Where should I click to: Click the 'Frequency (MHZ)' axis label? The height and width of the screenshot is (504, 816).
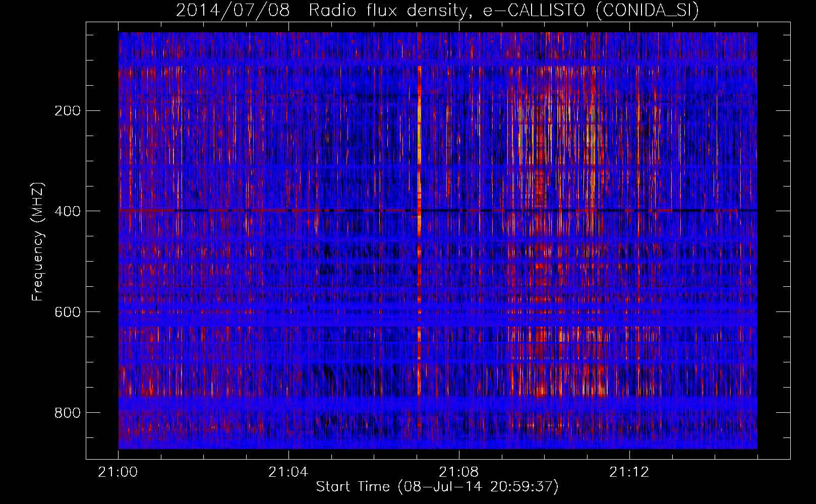[x=38, y=242]
